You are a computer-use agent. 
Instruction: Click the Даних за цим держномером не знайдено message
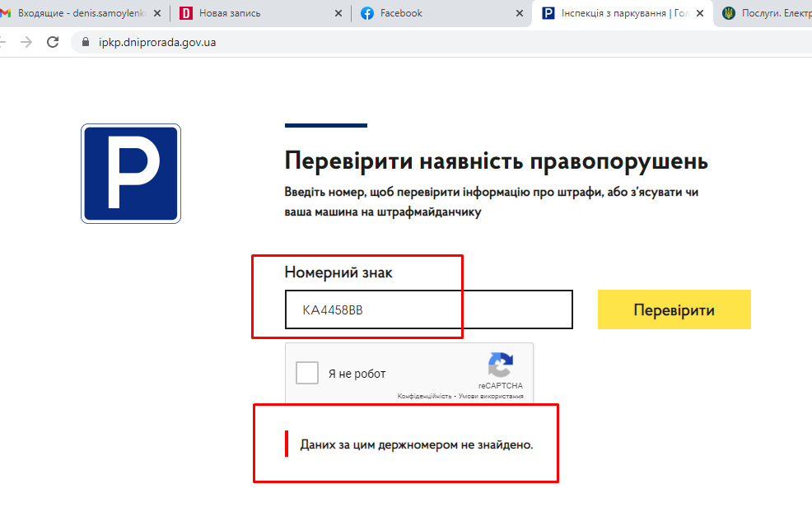click(x=417, y=444)
